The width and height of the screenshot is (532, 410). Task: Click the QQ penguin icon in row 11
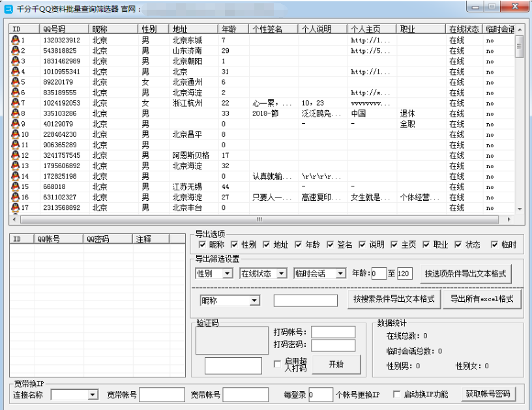click(x=15, y=145)
